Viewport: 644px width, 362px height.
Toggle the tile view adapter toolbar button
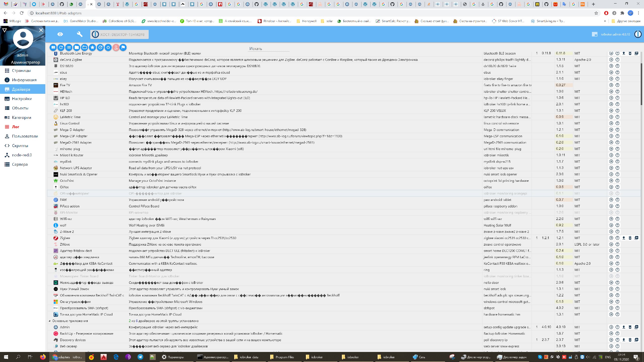point(53,47)
